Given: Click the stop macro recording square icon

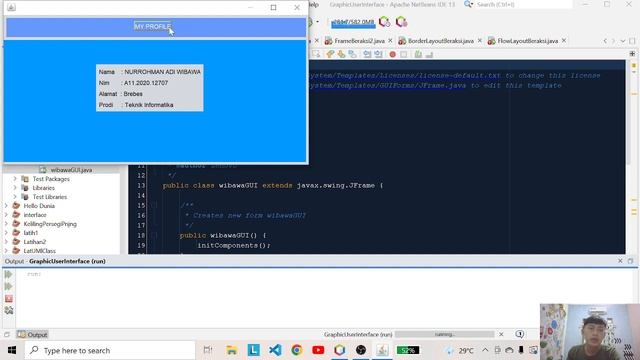Looking at the screenshot, I should tap(403, 54).
